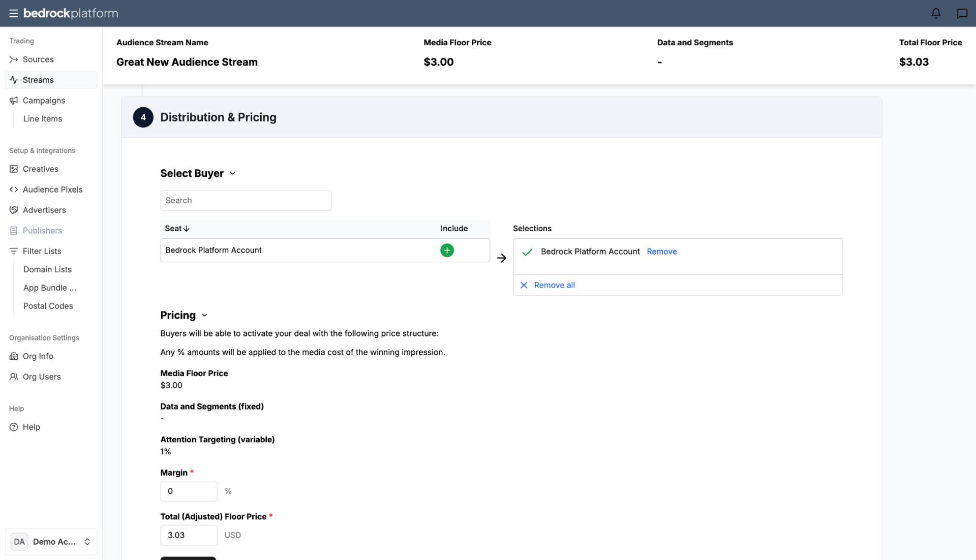Screen dimensions: 976x560
Task: Click the Streams pulse icon
Action: pyautogui.click(x=14, y=80)
